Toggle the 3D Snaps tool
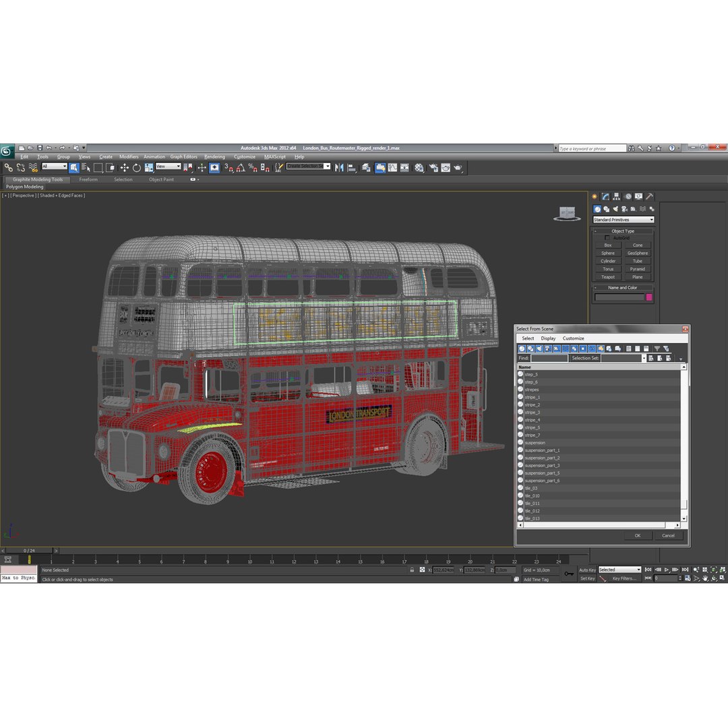The height and width of the screenshot is (728, 728). pos(229,168)
